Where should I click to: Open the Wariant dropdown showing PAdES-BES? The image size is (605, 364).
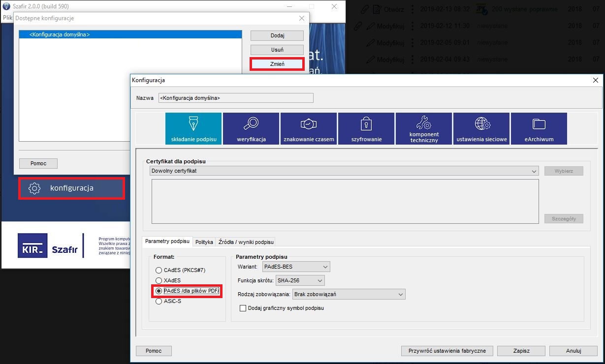pos(296,267)
